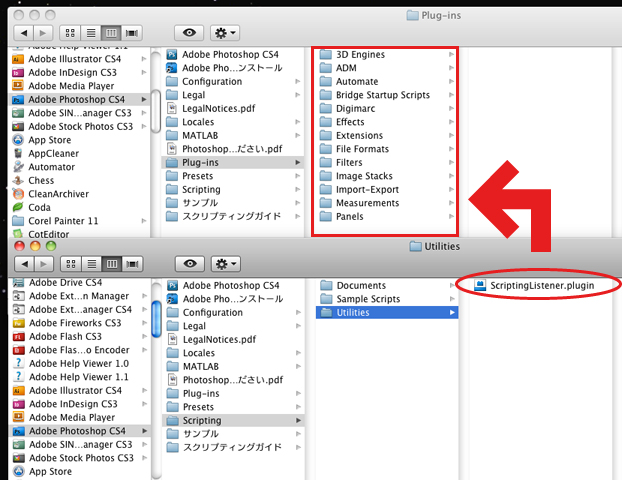The image size is (622, 480).
Task: Enable Cover Flow view in top window
Action: tap(131, 34)
